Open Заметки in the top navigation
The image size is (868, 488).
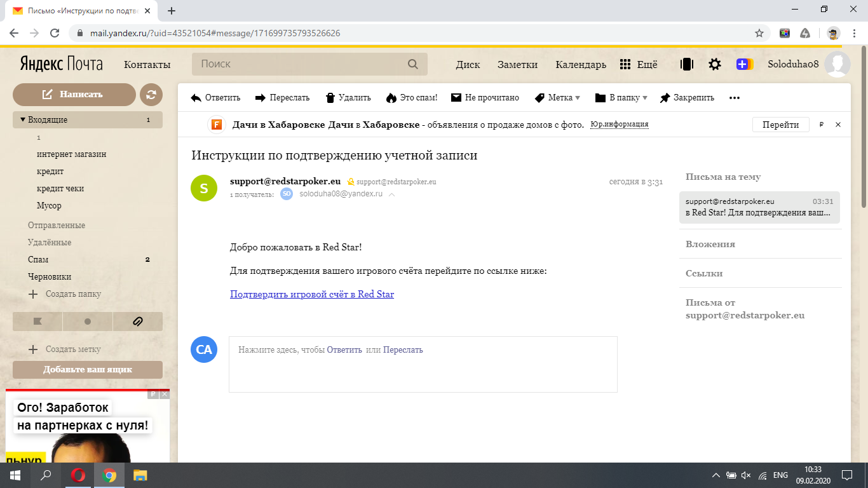tap(517, 64)
